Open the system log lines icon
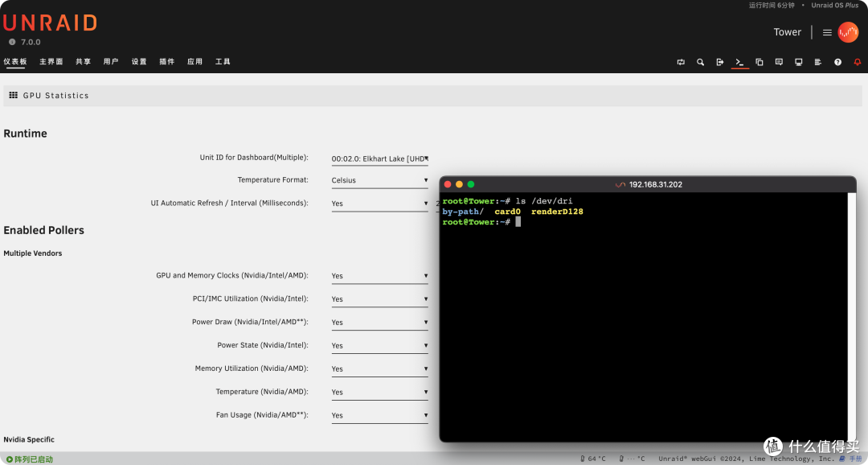 point(817,62)
